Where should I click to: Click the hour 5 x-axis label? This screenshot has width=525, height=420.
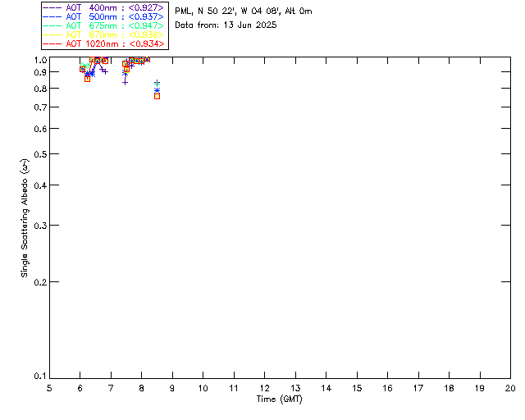tap(49, 388)
